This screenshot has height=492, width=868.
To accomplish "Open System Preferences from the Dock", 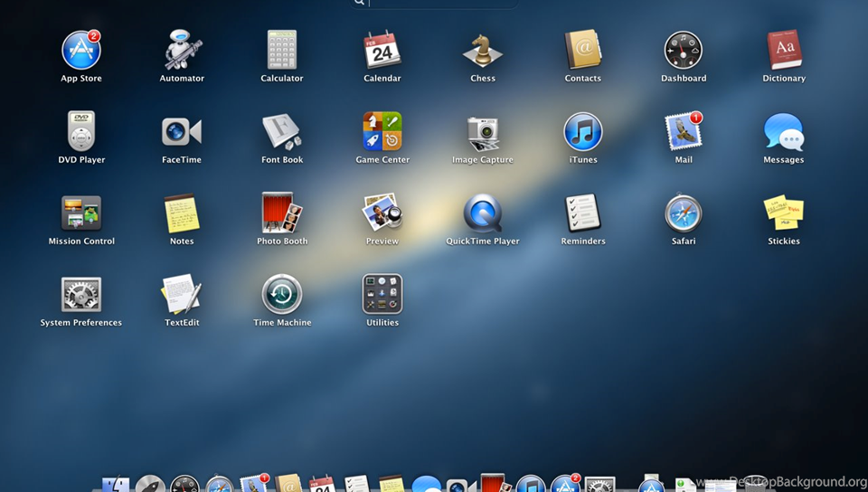I will tap(600, 485).
